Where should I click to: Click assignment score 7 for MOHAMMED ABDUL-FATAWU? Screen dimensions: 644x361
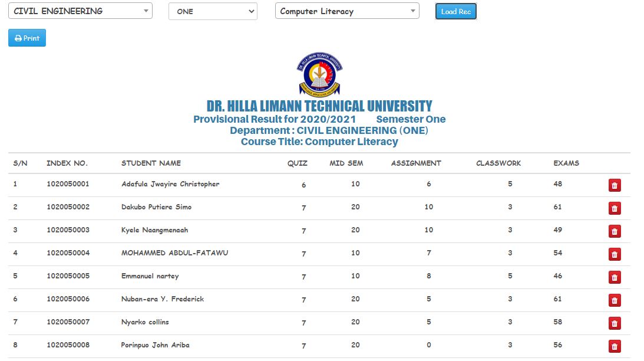pos(429,253)
